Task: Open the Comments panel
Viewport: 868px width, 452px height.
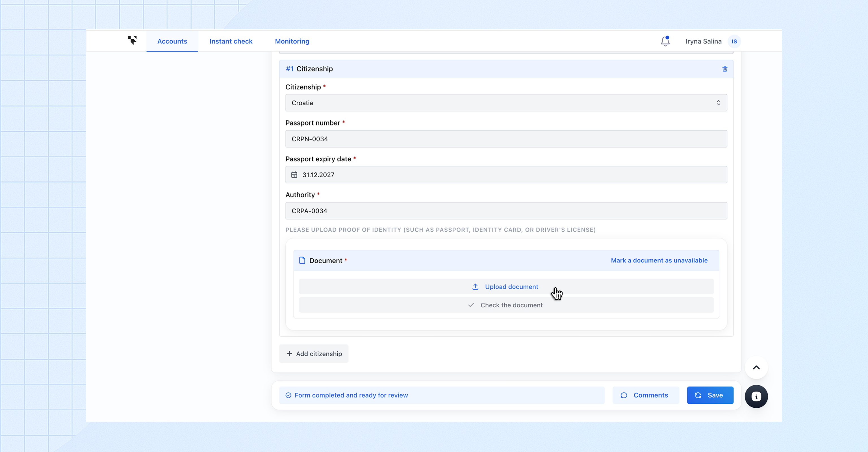Action: tap(645, 395)
